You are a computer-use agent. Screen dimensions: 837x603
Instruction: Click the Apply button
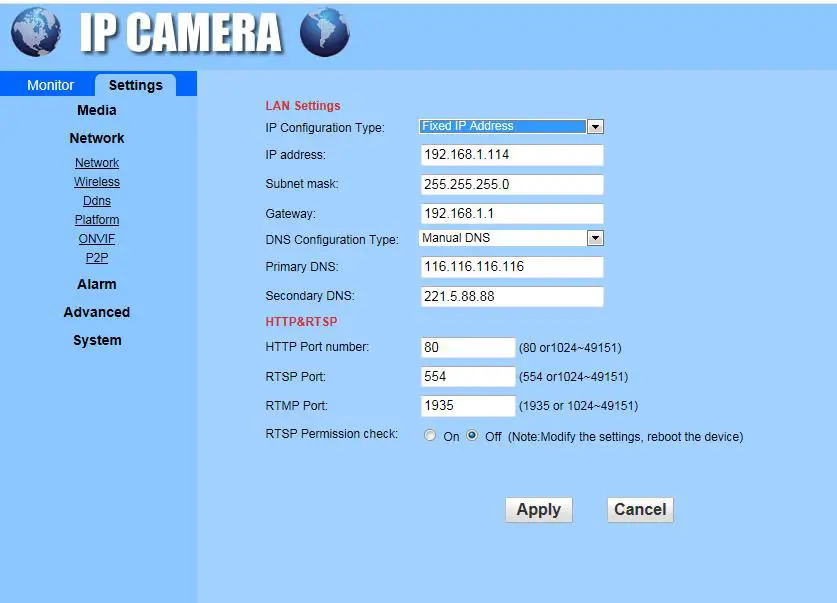(538, 509)
